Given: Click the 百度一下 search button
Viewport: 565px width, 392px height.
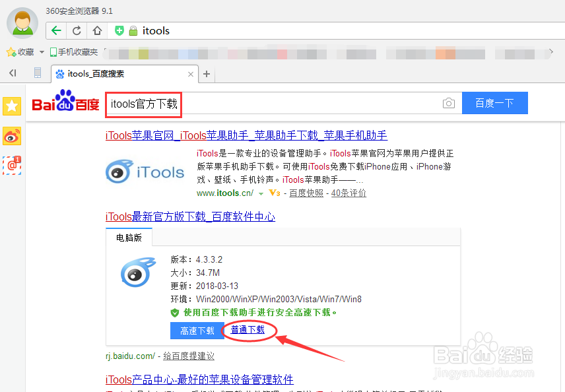Looking at the screenshot, I should [x=495, y=103].
